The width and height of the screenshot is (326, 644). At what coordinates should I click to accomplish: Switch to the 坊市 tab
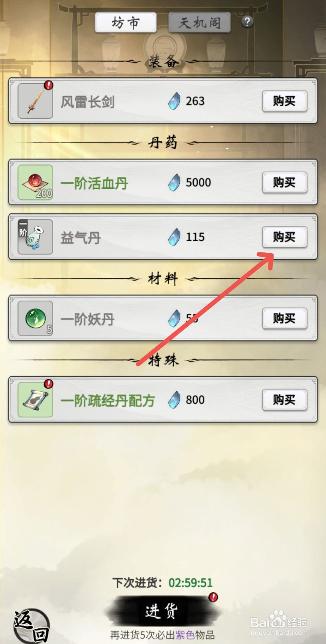click(x=126, y=23)
